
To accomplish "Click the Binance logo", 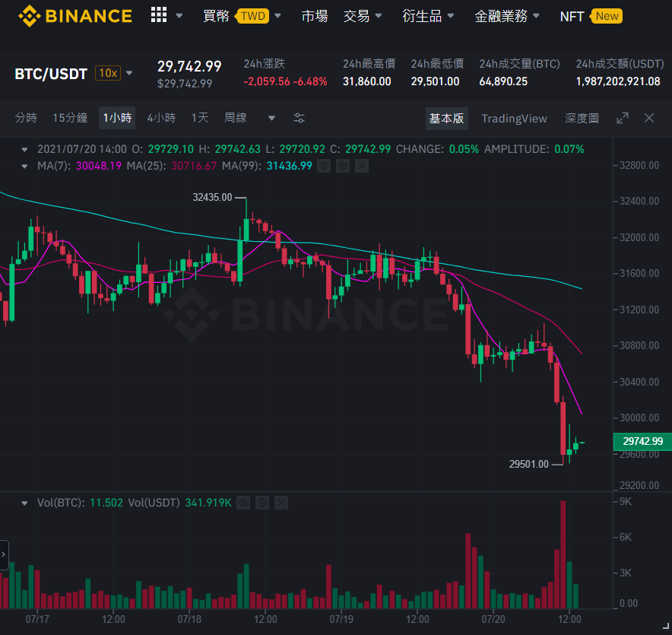I will coord(75,16).
